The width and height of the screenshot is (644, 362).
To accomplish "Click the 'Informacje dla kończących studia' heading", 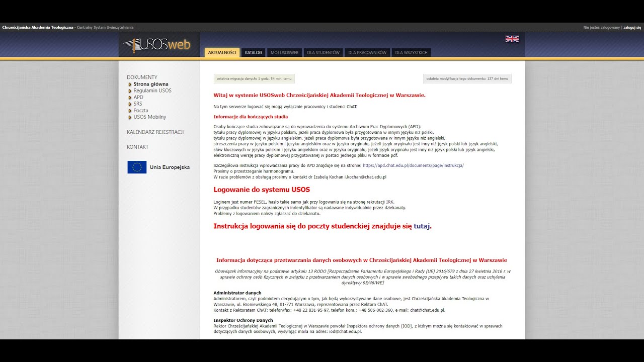I will [x=251, y=117].
